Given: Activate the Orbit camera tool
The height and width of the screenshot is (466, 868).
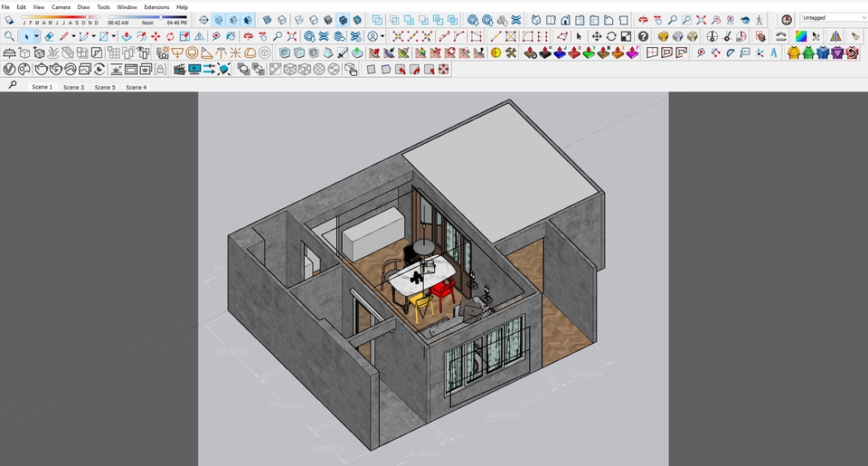Looking at the screenshot, I should pos(643,20).
